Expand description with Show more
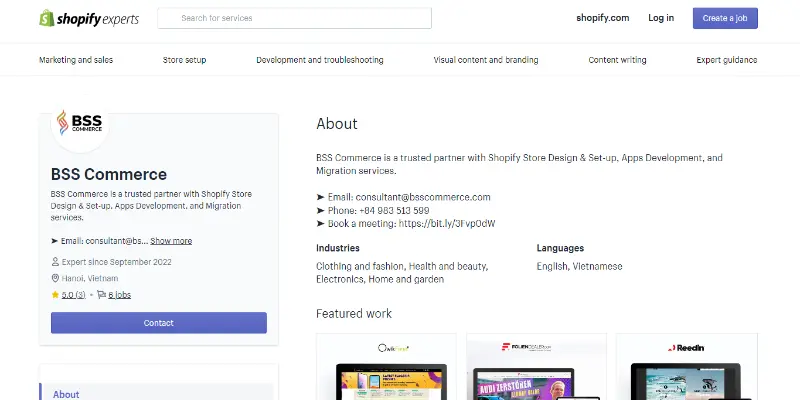800x400 pixels. [x=171, y=241]
